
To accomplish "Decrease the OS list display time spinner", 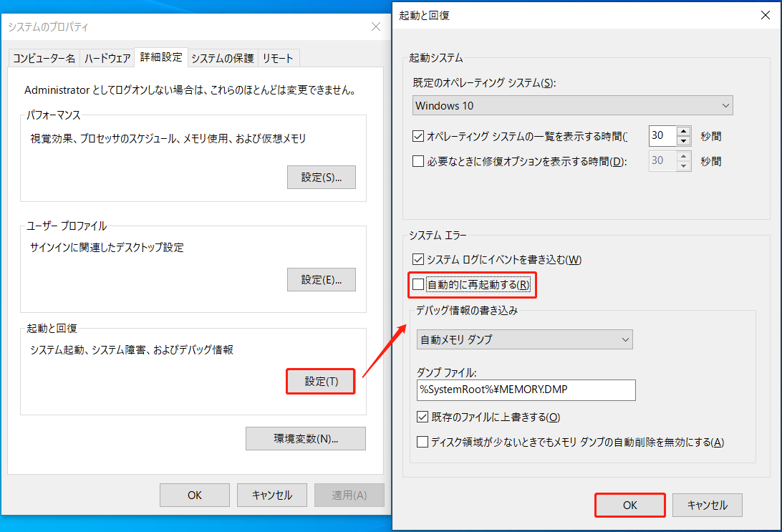I will pyautogui.click(x=684, y=141).
